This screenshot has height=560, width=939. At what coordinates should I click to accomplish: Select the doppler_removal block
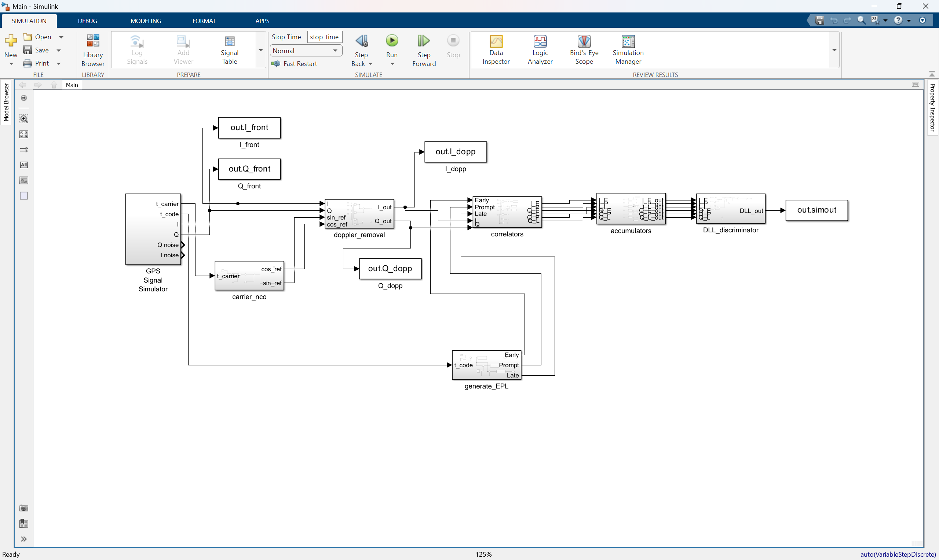tap(359, 214)
